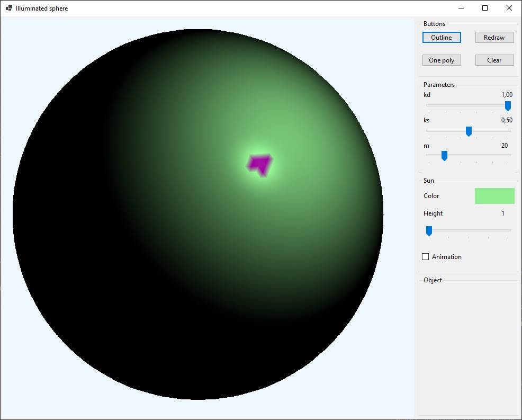Click the left end of the kd slider track
Screen dimensions: 522x420
pyautogui.click(x=428, y=105)
